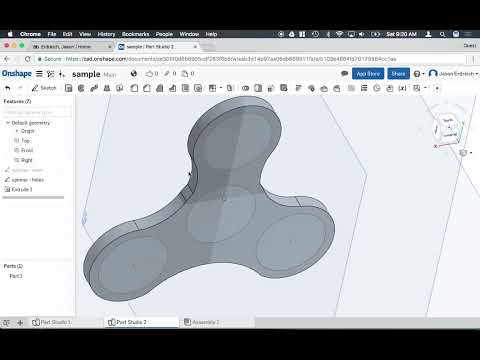Screen dimensions: 480x360
Task: Select the Extrude tool icon
Action: tap(68, 88)
